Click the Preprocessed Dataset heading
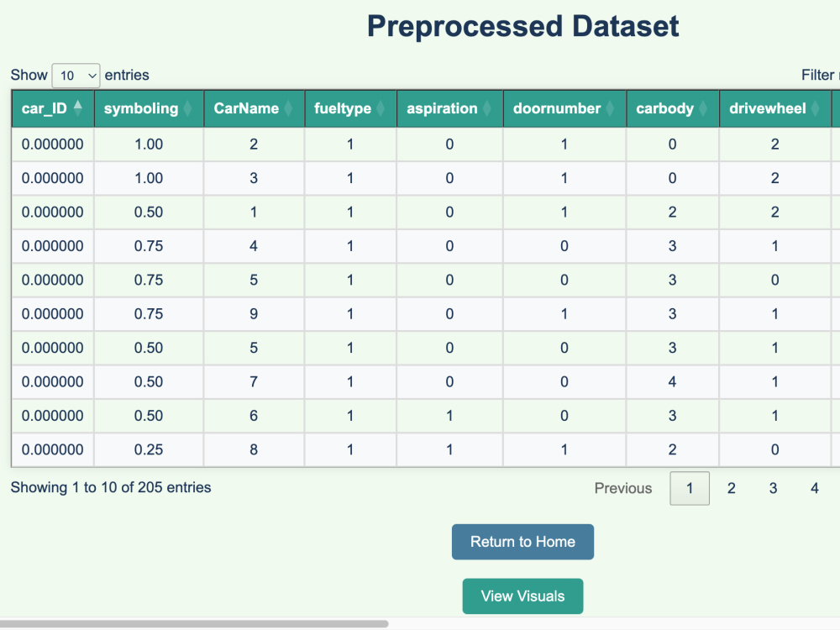This screenshot has width=840, height=630. [522, 26]
